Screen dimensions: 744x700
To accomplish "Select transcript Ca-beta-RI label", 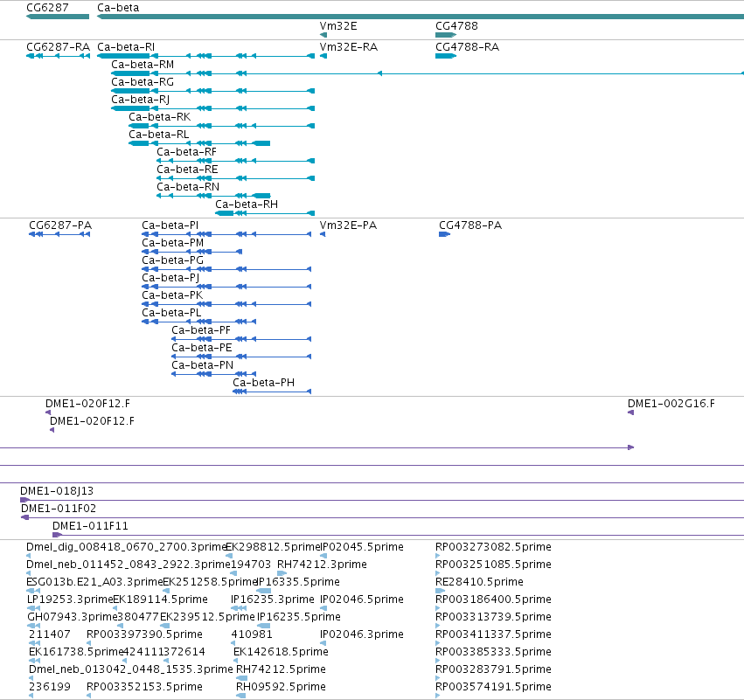I will click(x=126, y=46).
